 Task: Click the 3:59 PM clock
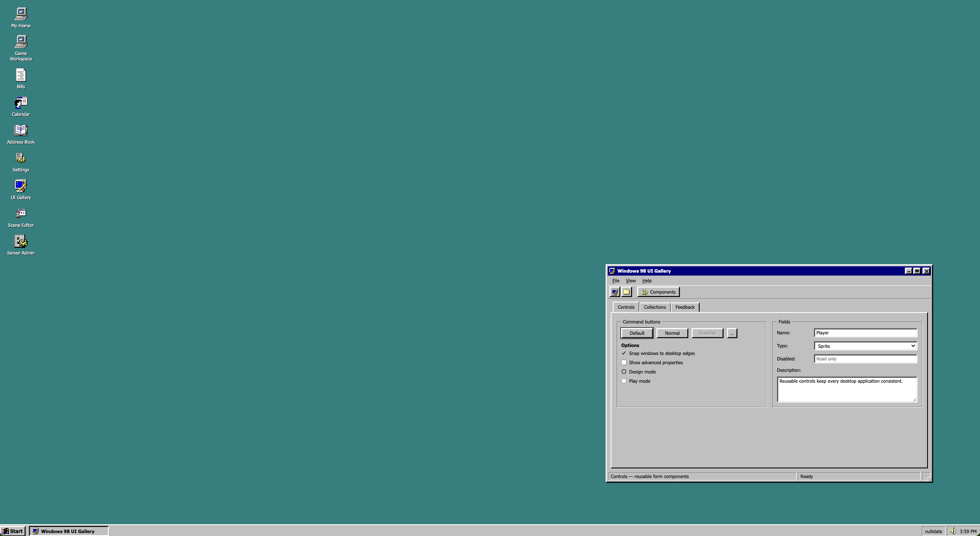click(968, 531)
